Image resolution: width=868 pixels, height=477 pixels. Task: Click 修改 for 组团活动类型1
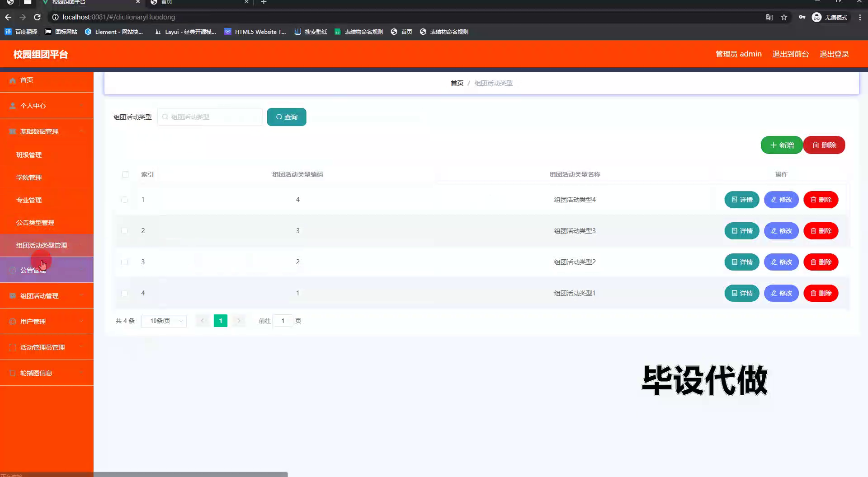tap(781, 293)
